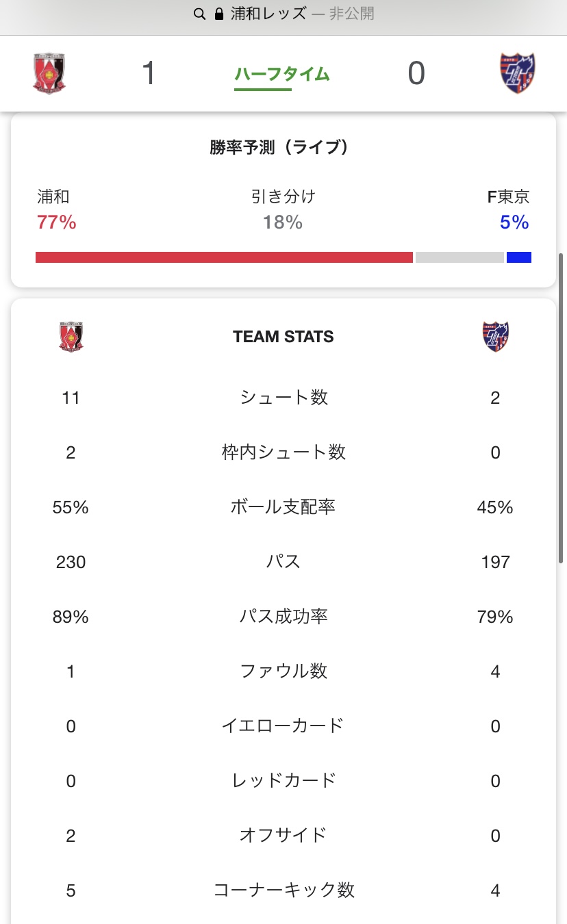Click the 浦和レッズ address bar text
This screenshot has height=924, width=567.
[268, 14]
